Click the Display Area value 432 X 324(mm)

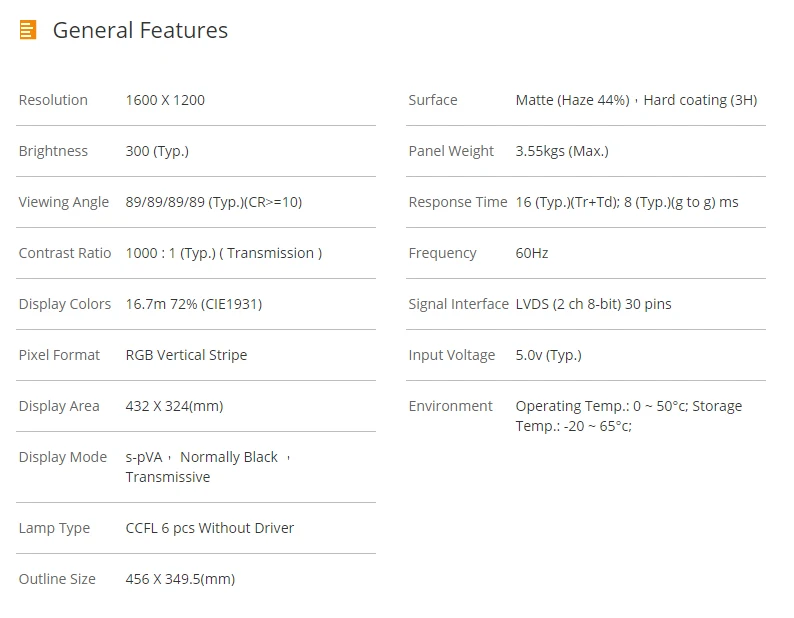coord(175,406)
